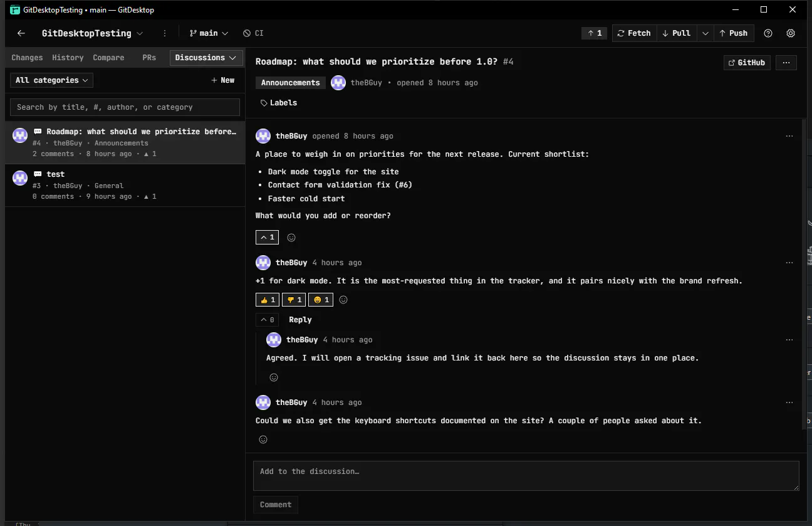Viewport: 812px width, 526px height.
Task: Open ellipsis menu on the Agreed reply
Action: coord(789,340)
